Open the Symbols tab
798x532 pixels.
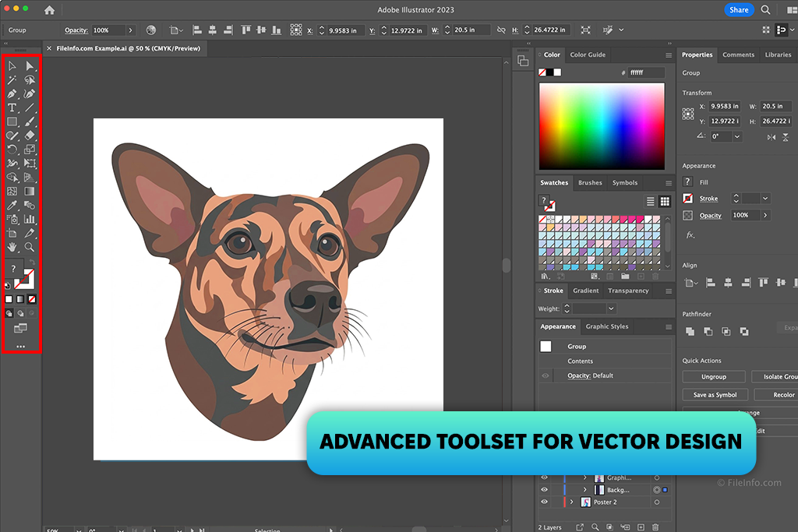pyautogui.click(x=625, y=182)
